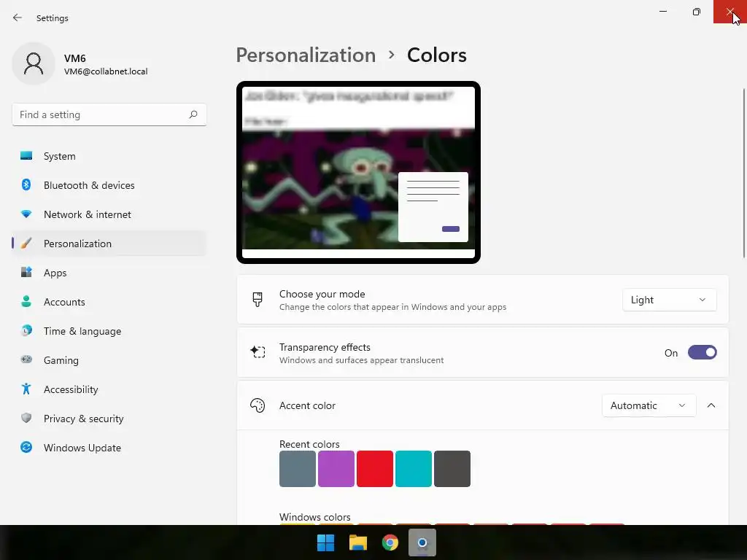Open the Windows Start button
The height and width of the screenshot is (560, 747).
(326, 542)
